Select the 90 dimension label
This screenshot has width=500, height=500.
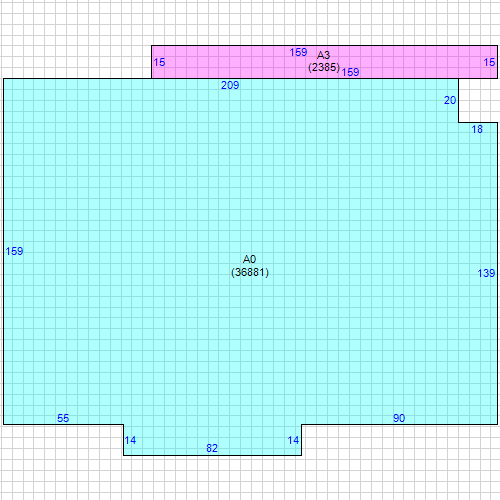(399, 418)
